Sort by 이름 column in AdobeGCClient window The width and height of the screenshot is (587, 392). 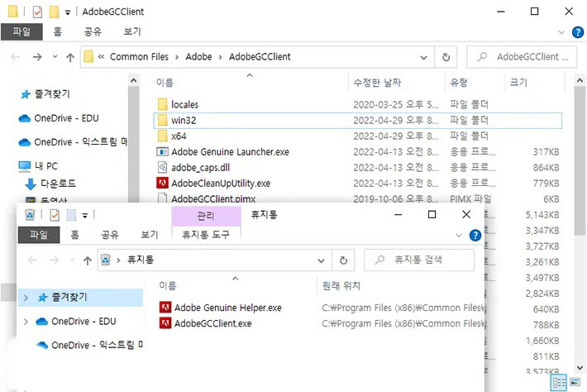165,83
